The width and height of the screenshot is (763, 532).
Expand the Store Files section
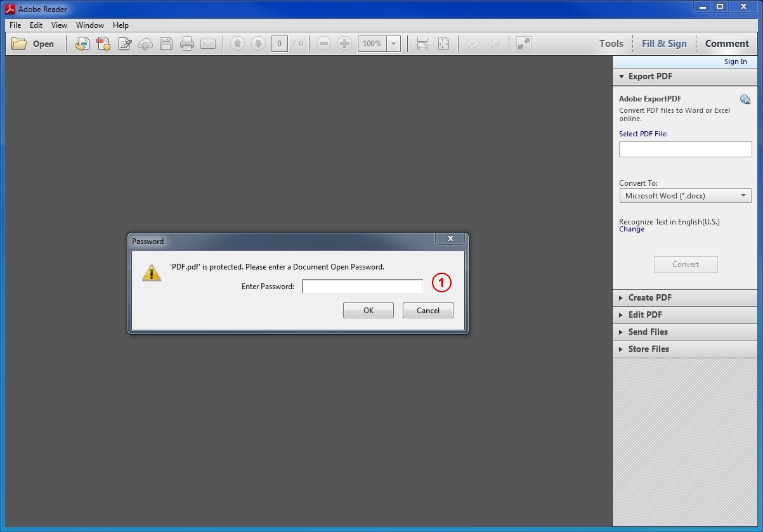point(685,349)
